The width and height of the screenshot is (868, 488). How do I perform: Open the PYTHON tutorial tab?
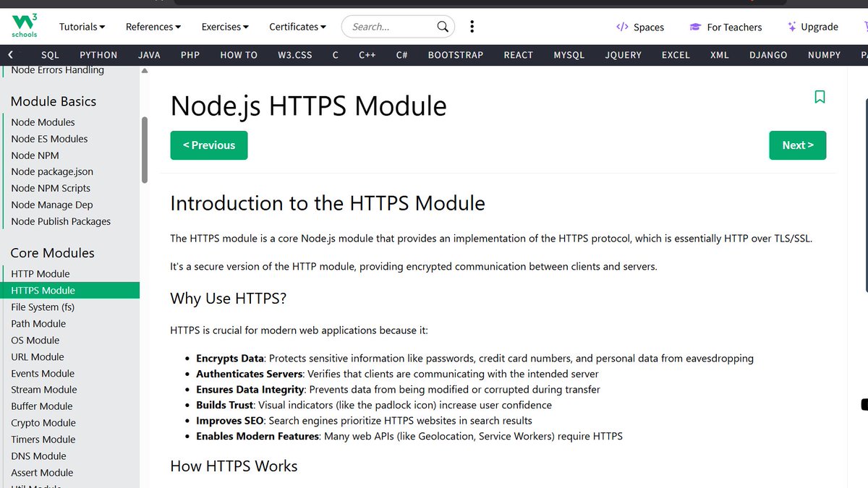98,55
